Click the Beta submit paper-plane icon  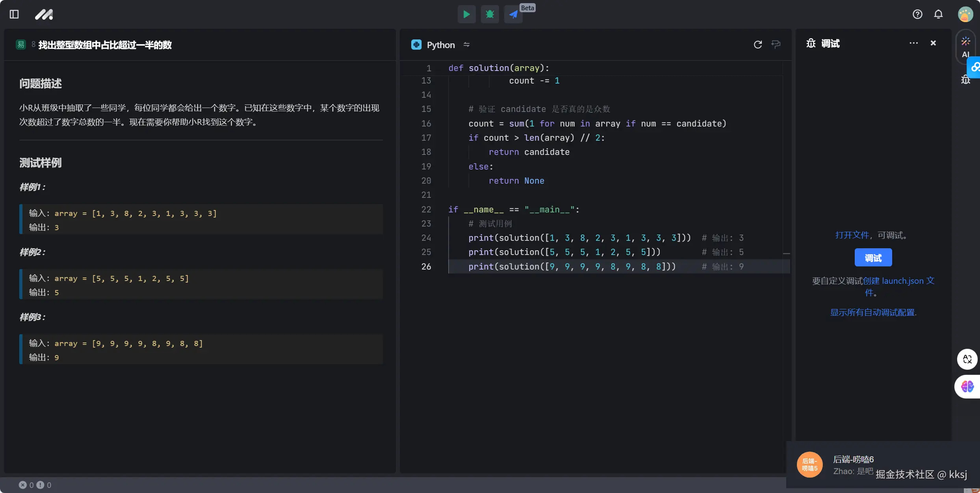coord(513,15)
